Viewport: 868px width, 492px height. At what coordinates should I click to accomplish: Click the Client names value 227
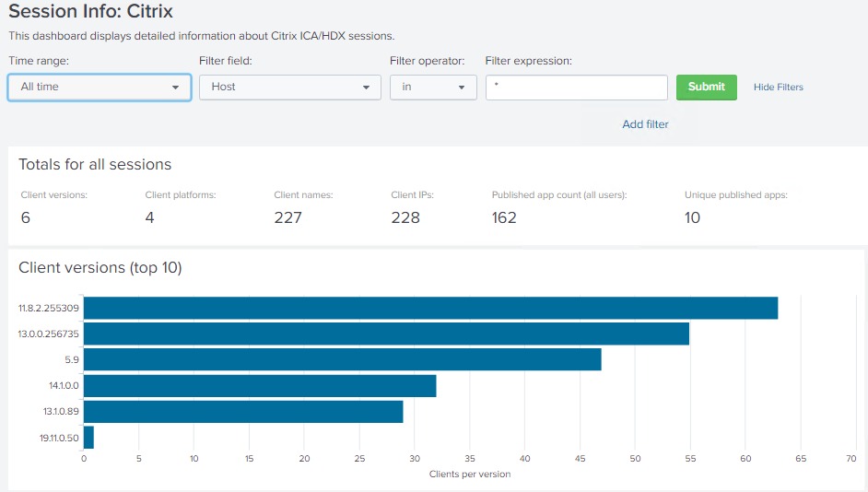pos(287,217)
